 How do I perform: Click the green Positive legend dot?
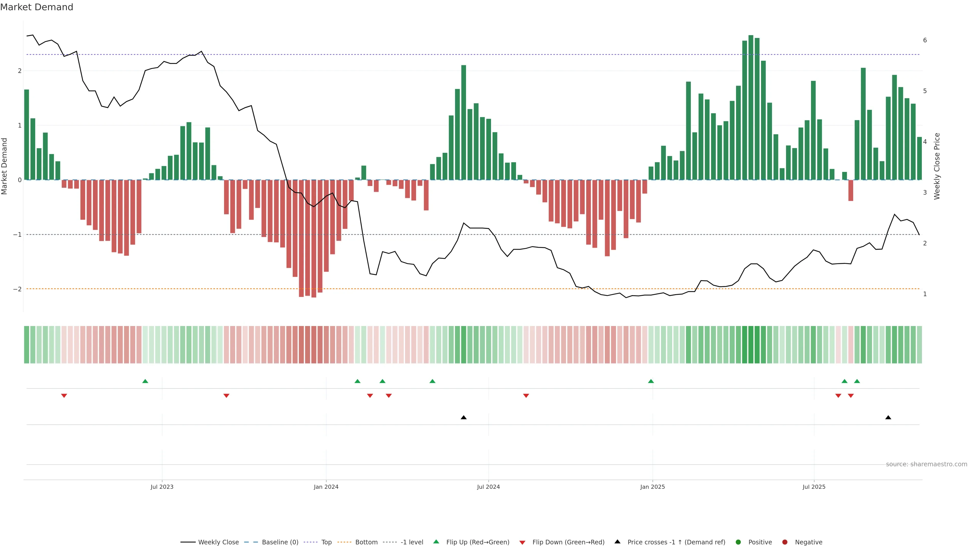(738, 542)
